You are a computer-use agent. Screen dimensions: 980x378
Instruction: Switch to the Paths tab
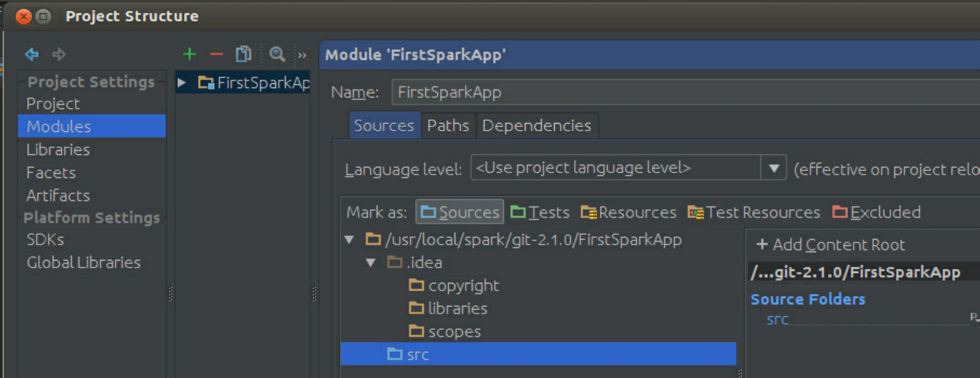pyautogui.click(x=448, y=126)
